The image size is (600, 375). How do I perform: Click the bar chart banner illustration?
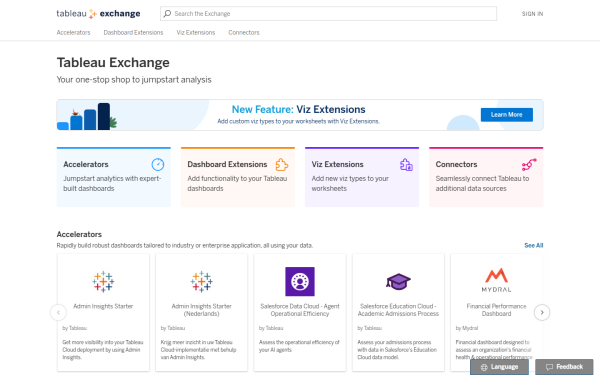pos(87,116)
